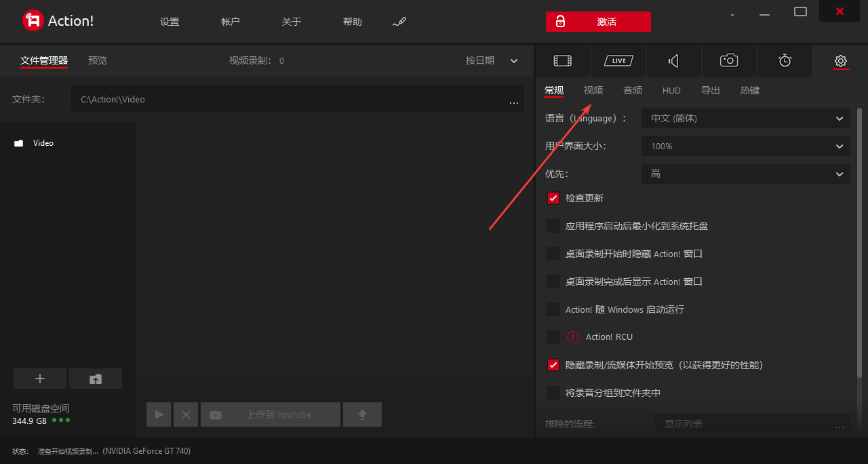This screenshot has width=868, height=464.
Task: Open the benchmark stopwatch icon
Action: click(785, 61)
